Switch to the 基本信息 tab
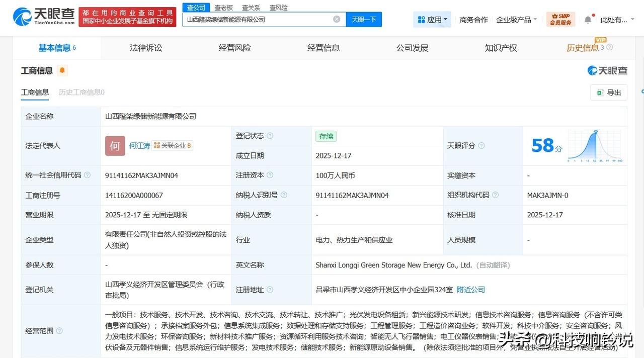 (x=57, y=48)
